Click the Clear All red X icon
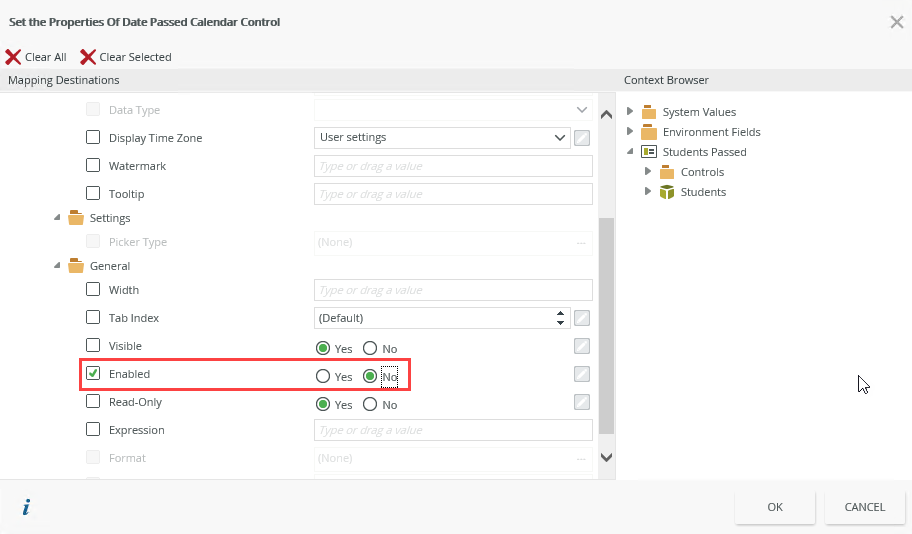This screenshot has width=912, height=534. click(13, 57)
